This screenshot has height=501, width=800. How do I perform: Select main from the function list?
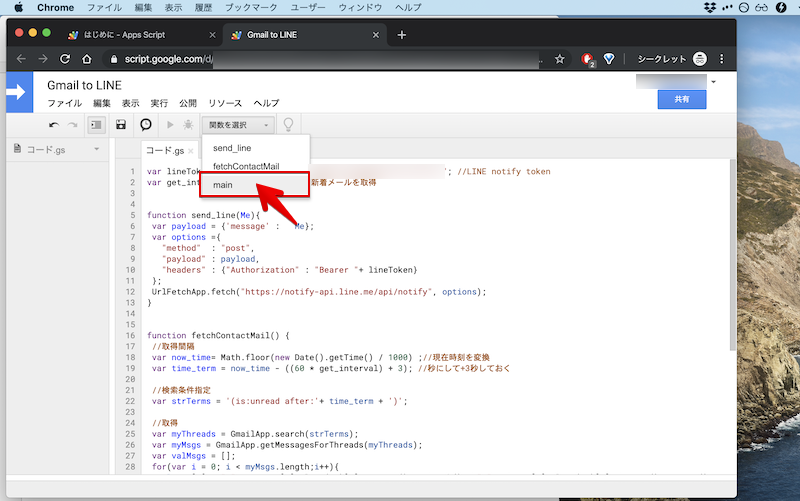coord(222,185)
